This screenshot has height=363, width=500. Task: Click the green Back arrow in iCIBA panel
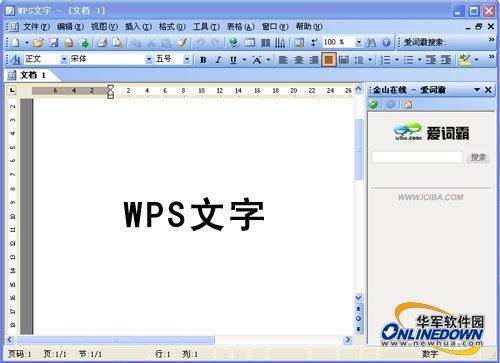point(374,104)
